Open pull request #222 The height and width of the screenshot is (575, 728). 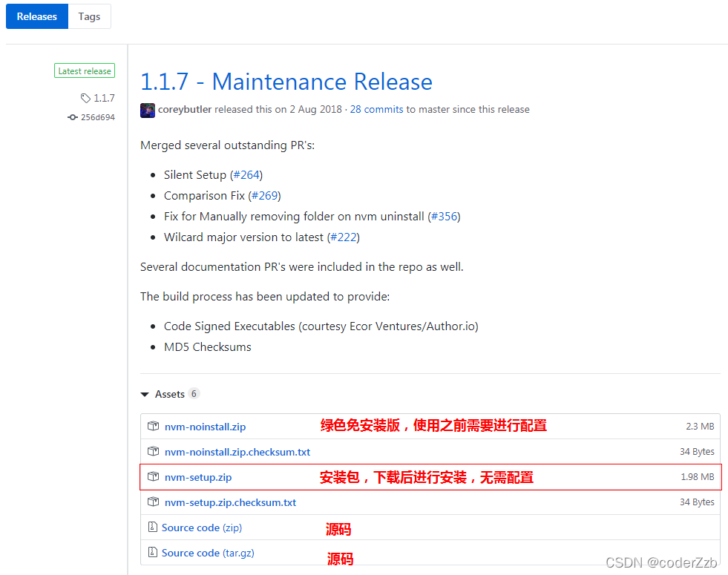pos(344,237)
